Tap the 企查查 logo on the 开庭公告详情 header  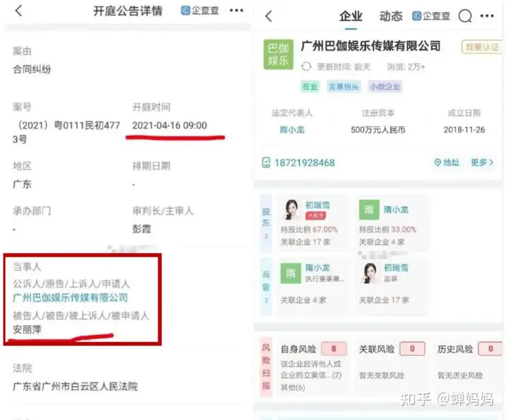[x=200, y=11]
